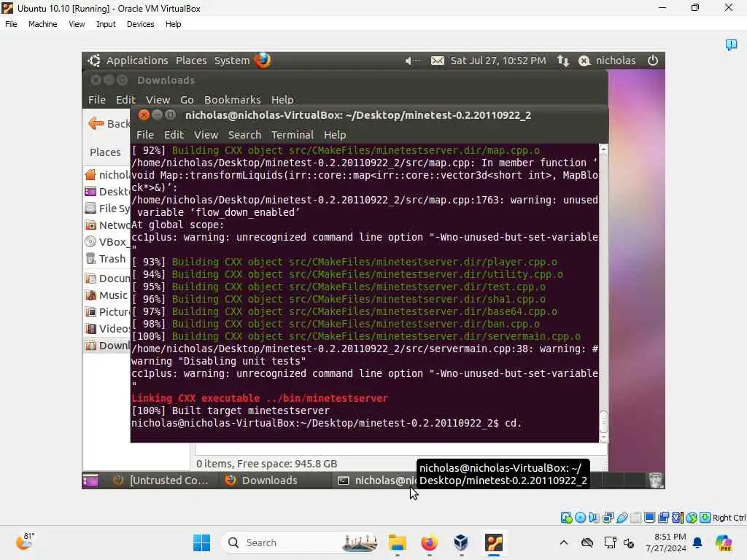Select the home folder in Places sidebar
Image resolution: width=747 pixels, height=560 pixels.
(x=107, y=175)
